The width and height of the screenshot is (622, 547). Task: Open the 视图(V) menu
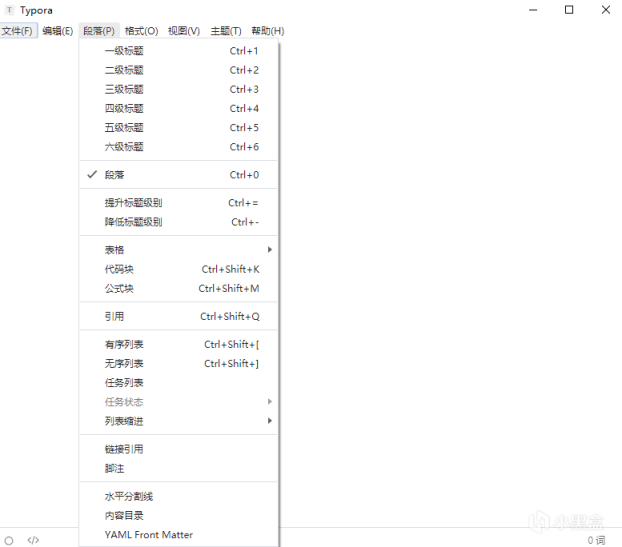point(184,31)
